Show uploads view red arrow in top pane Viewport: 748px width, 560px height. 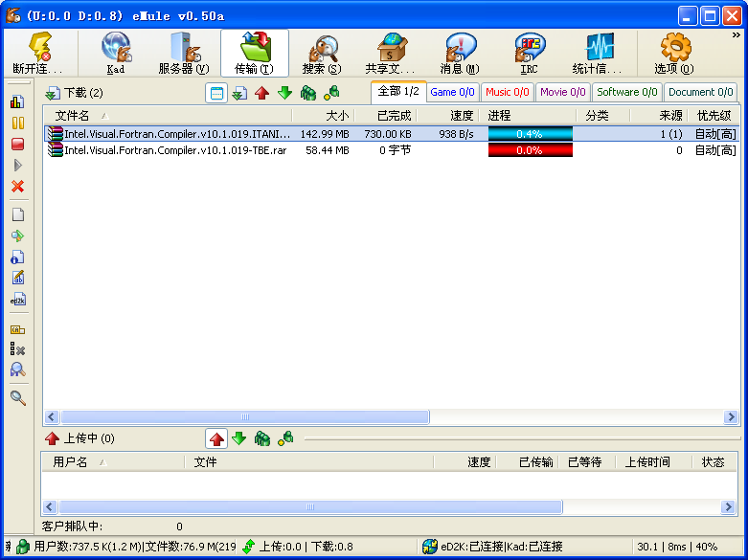pyautogui.click(x=261, y=93)
